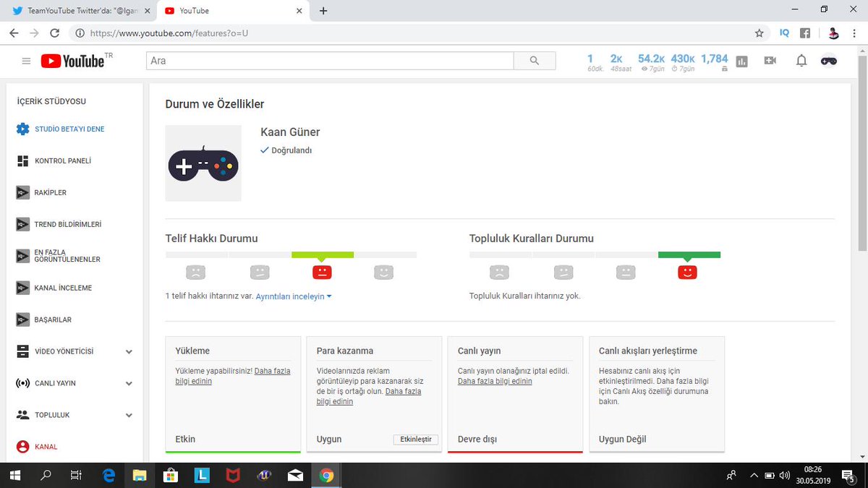Click the search magnifier button
This screenshot has width=868, height=488.
point(535,61)
